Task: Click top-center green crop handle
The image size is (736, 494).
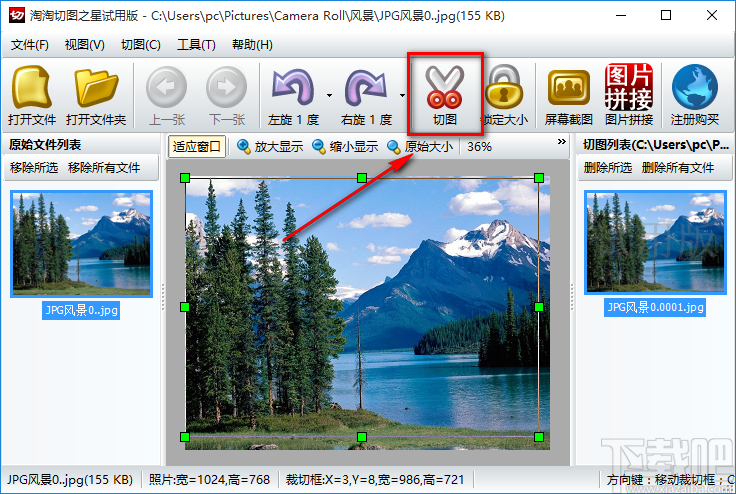Action: (362, 178)
